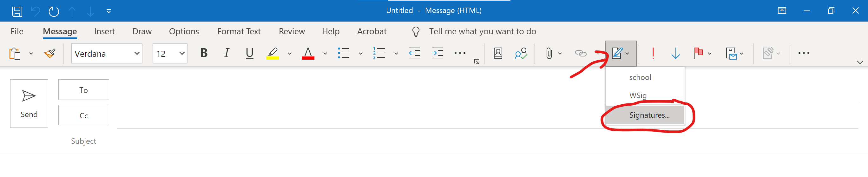Apply yellow text highlight color
This screenshot has width=868, height=177.
[272, 53]
